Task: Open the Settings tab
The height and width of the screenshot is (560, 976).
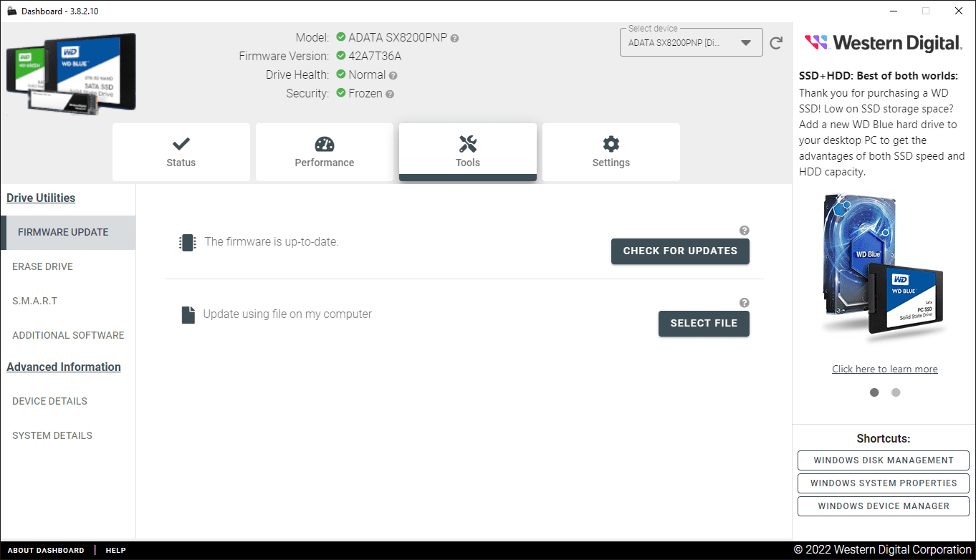Action: pos(611,152)
